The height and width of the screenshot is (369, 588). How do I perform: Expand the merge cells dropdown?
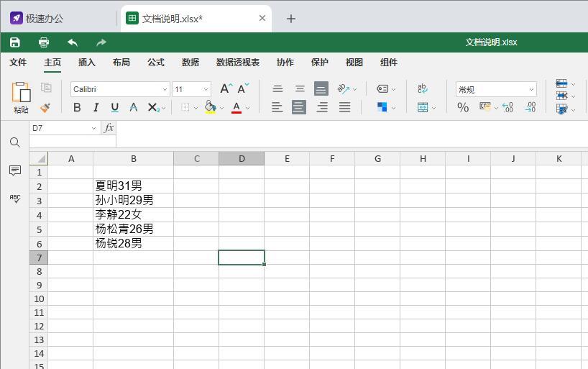coord(433,108)
